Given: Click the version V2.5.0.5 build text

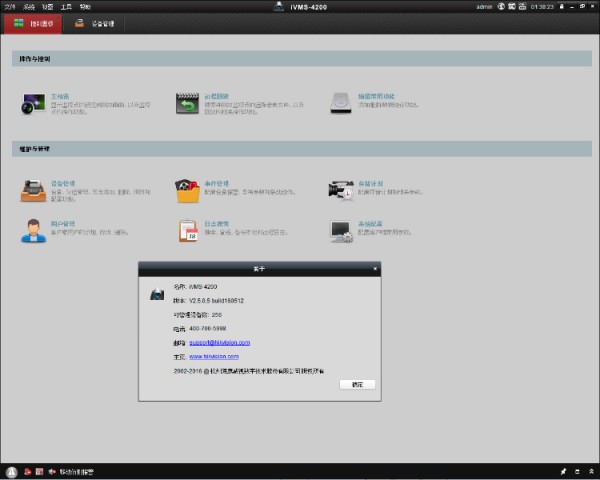Looking at the screenshot, I should point(217,301).
